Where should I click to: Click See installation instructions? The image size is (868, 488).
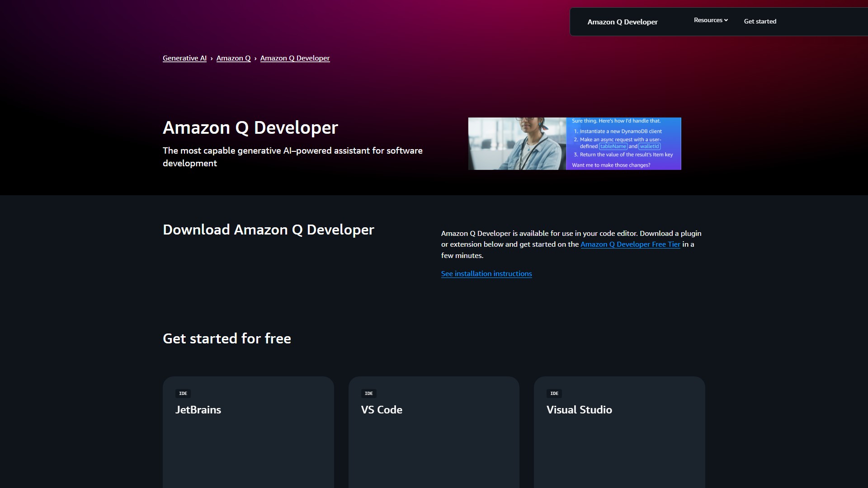tap(486, 273)
